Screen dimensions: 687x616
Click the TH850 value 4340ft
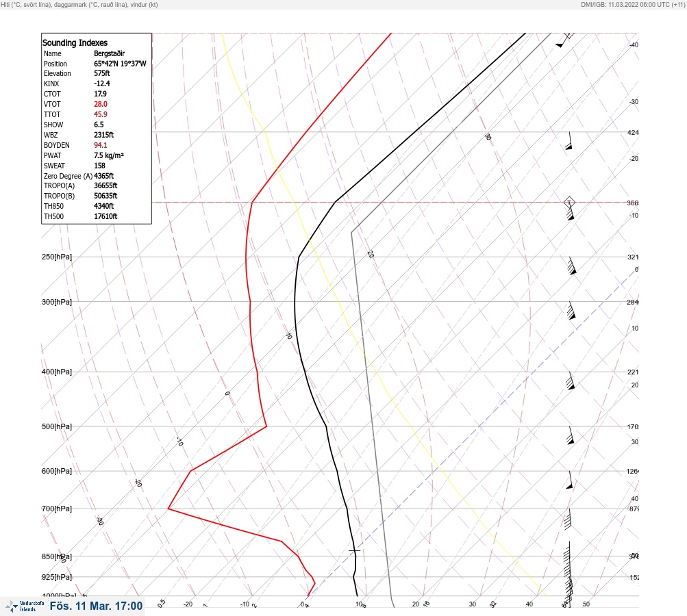pyautogui.click(x=104, y=206)
